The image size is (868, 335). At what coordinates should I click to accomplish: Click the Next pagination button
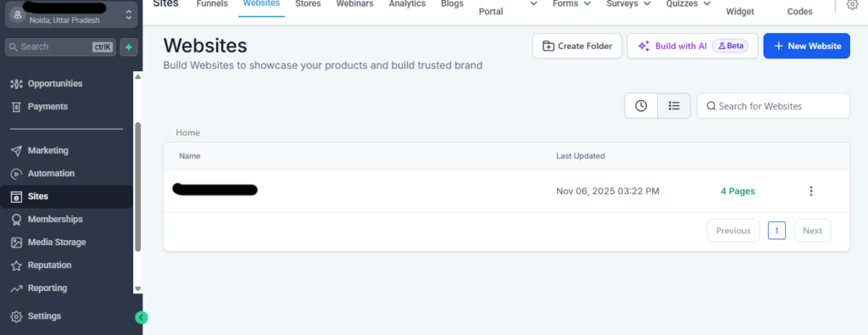pos(813,231)
